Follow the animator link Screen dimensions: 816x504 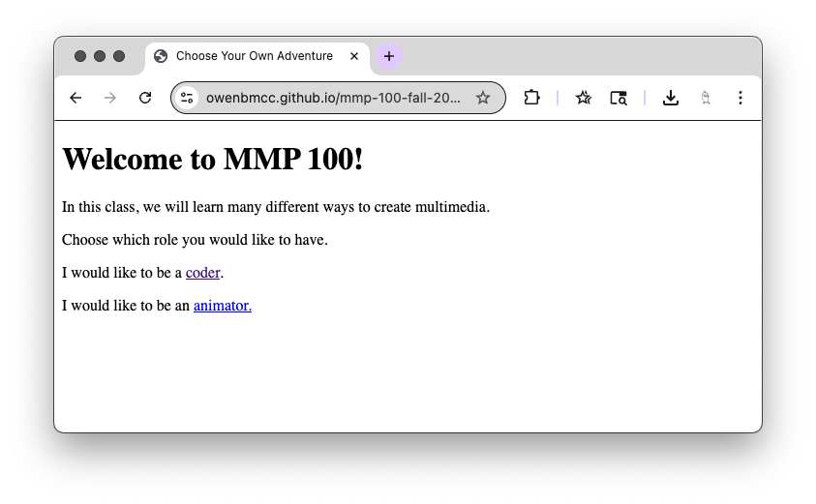click(223, 306)
